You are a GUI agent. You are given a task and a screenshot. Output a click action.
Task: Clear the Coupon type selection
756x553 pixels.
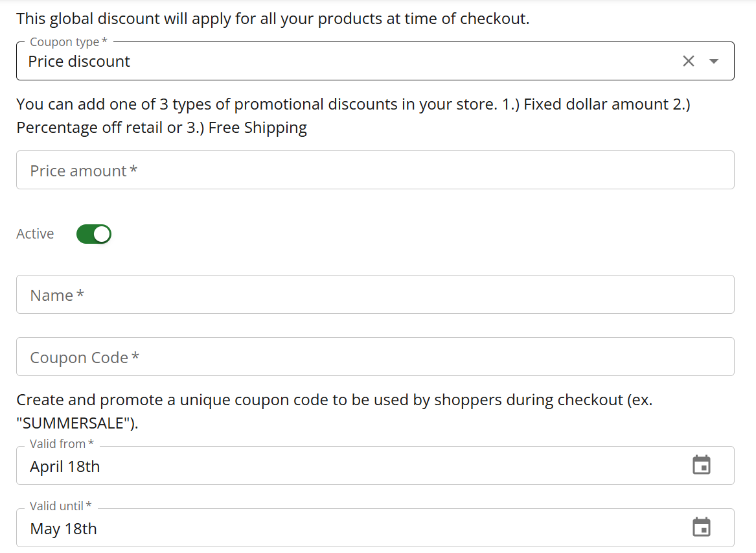pos(688,61)
